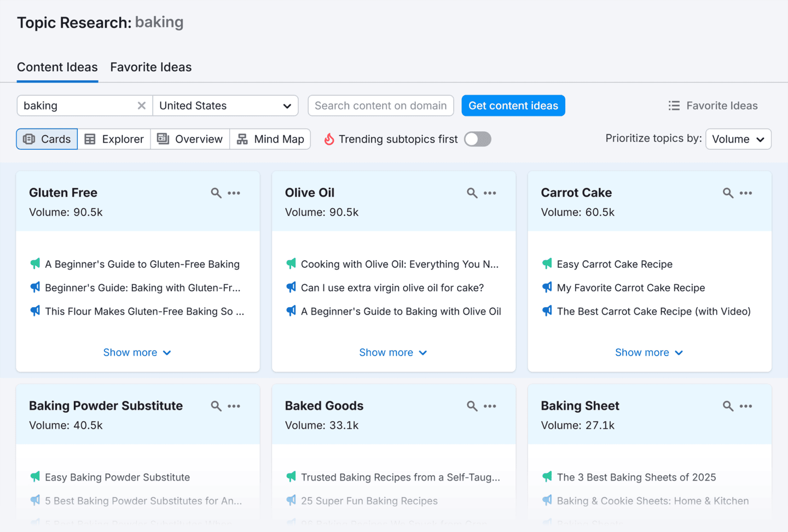Open 'Beginner's Guide: Baking with Gluten-Fr...' headline
Screen dimensions: 788x532
coord(143,288)
